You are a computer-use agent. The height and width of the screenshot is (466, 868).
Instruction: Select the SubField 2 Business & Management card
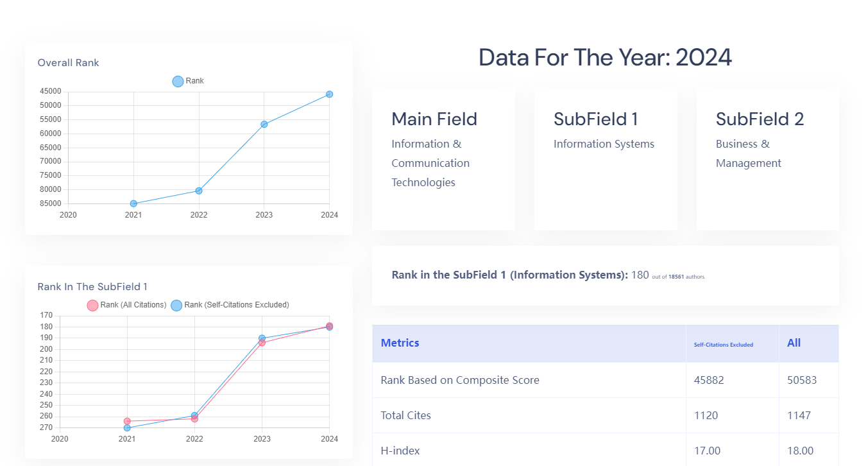[x=767, y=159]
